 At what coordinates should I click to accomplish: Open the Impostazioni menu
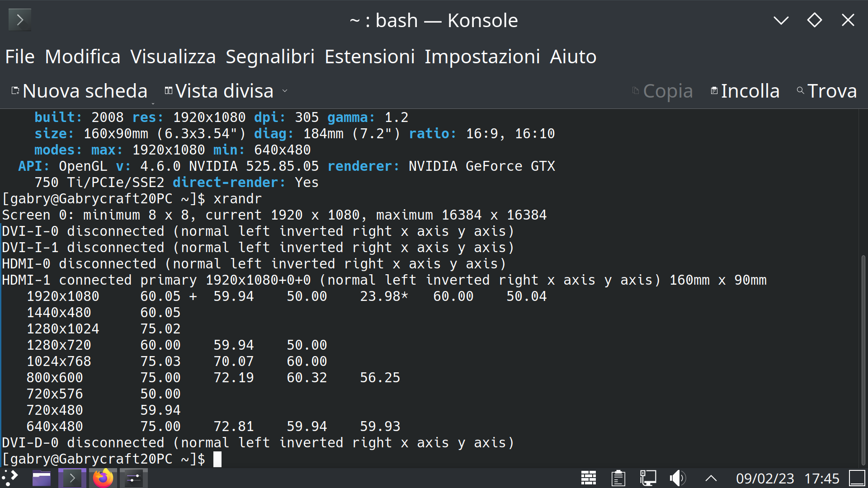coord(482,57)
